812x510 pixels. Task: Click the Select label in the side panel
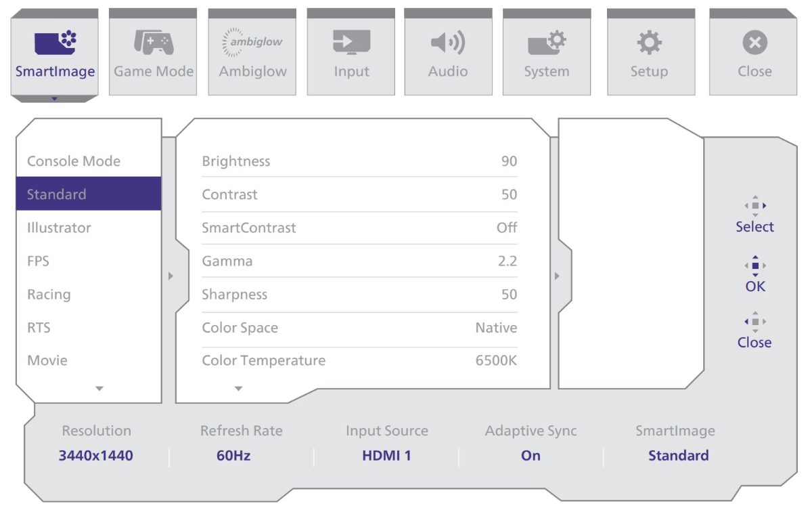coord(755,227)
